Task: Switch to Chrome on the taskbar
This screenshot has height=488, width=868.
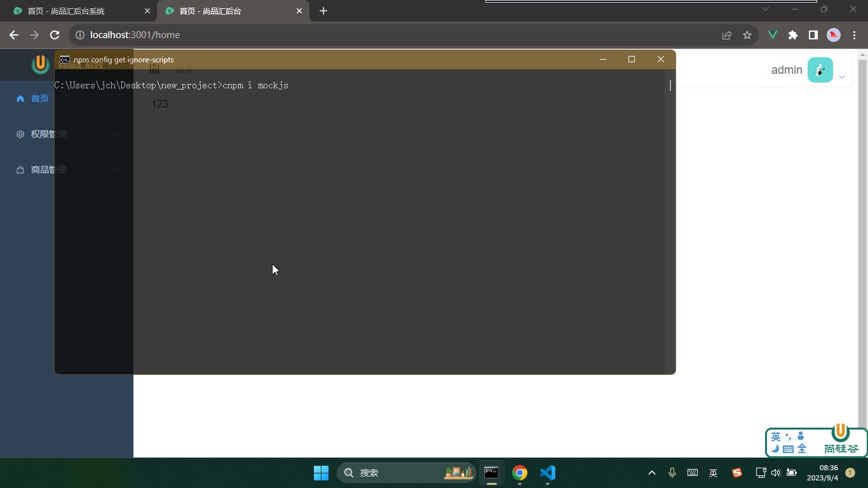Action: tap(520, 473)
